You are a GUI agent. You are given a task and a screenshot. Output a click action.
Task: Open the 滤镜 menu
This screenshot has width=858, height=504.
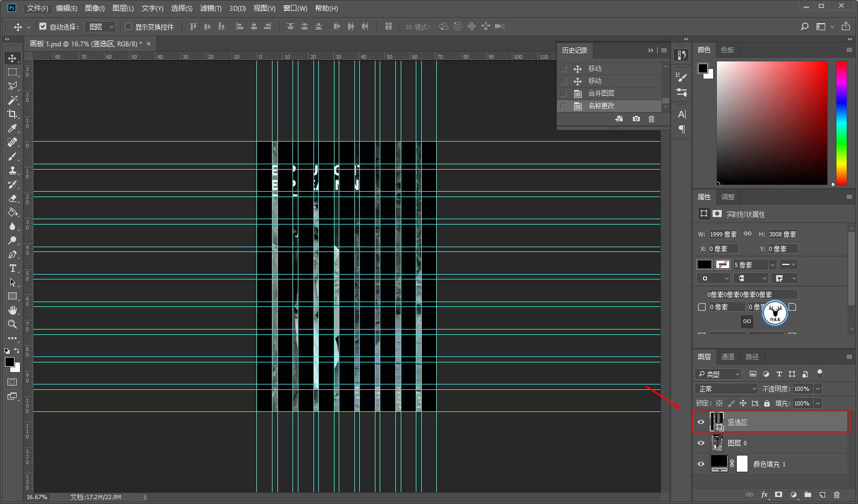click(210, 8)
